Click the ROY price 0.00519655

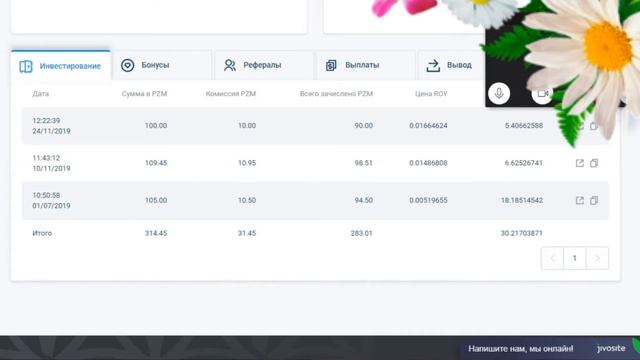428,200
